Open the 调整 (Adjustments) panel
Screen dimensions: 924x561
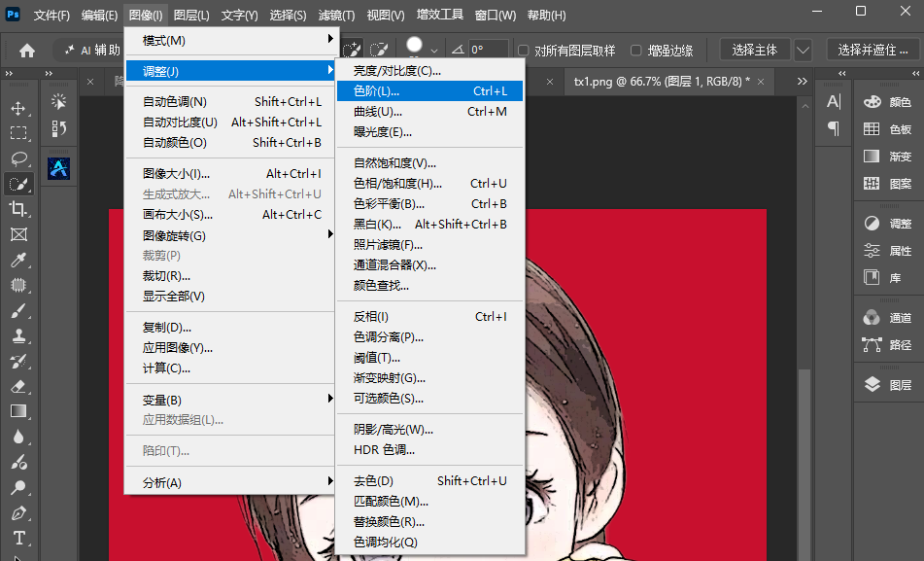point(887,224)
